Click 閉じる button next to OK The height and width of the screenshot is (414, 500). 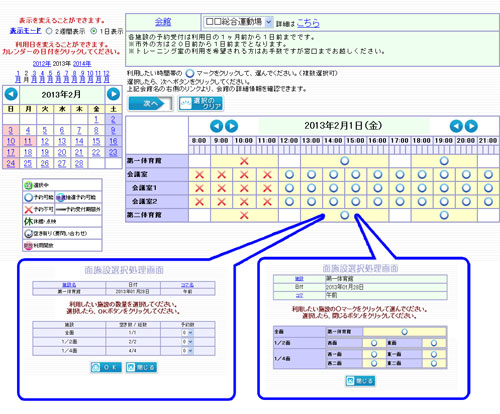pos(141,367)
